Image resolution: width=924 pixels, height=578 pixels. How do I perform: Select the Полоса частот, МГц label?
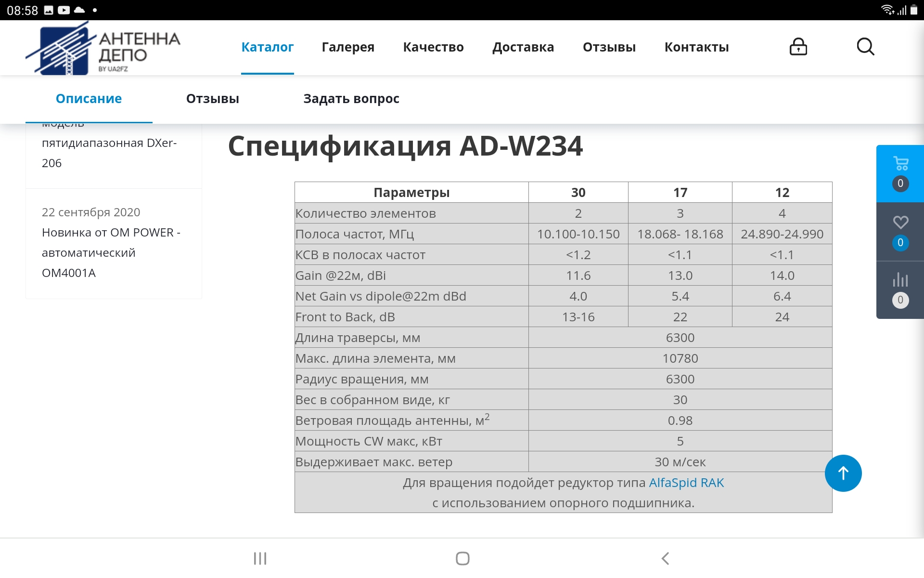point(355,234)
